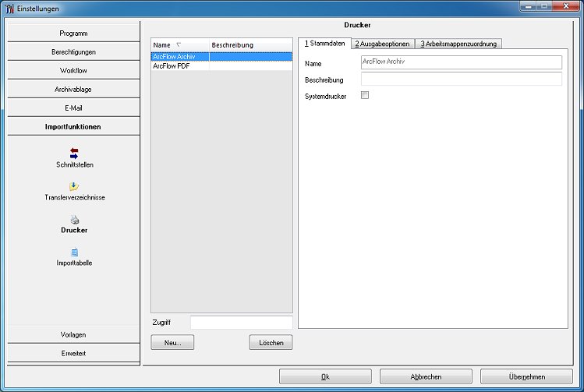Switch to the Ausgabeoptionen tab
The height and width of the screenshot is (392, 584).
(383, 44)
